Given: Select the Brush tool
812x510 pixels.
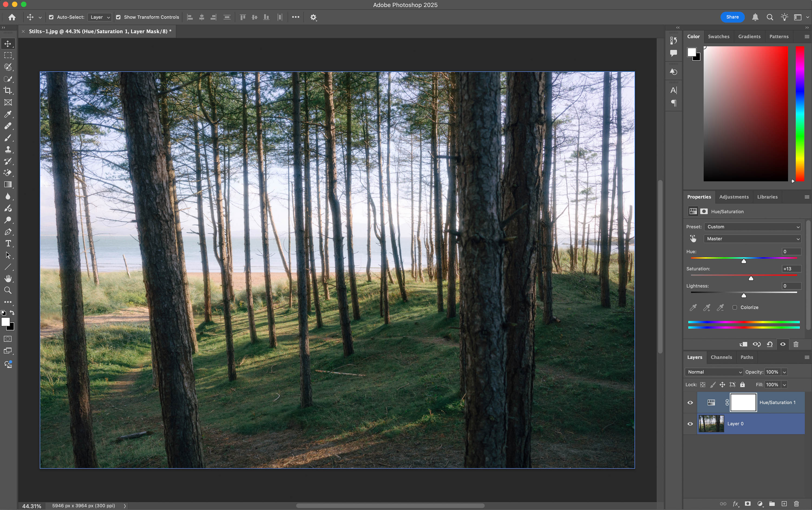Looking at the screenshot, I should (8, 138).
